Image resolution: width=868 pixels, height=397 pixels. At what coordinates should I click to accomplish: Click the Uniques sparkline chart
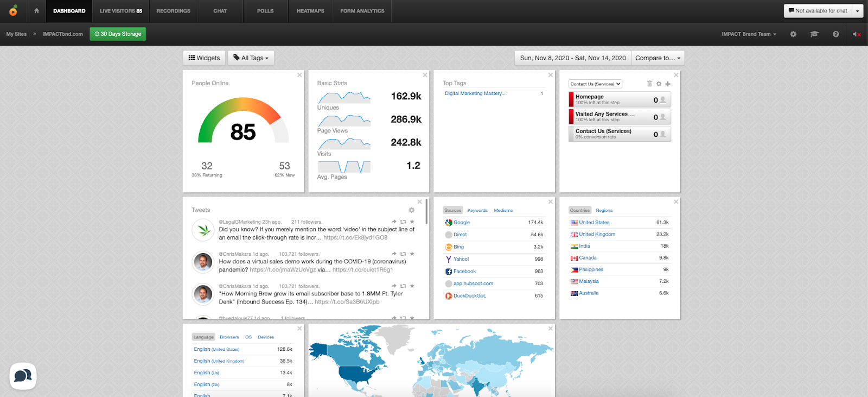point(344,98)
